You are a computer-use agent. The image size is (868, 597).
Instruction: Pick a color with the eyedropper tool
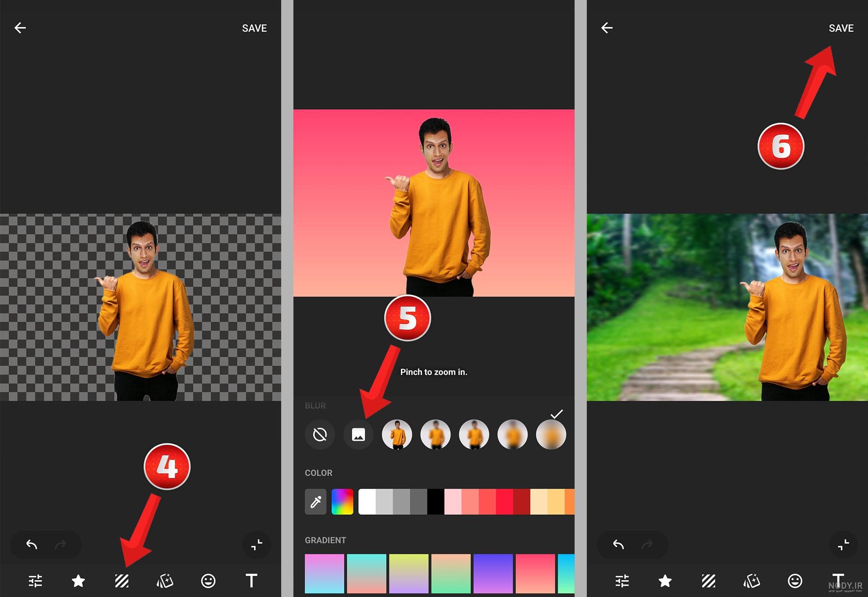click(x=316, y=501)
